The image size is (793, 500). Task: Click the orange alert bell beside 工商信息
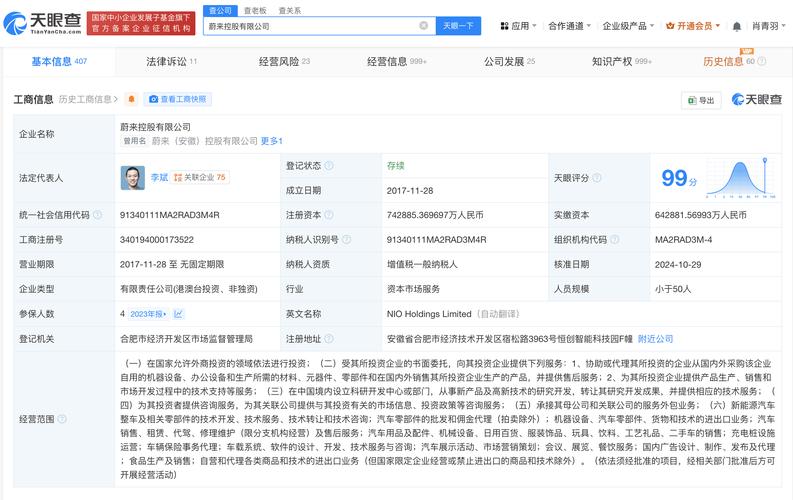click(131, 99)
